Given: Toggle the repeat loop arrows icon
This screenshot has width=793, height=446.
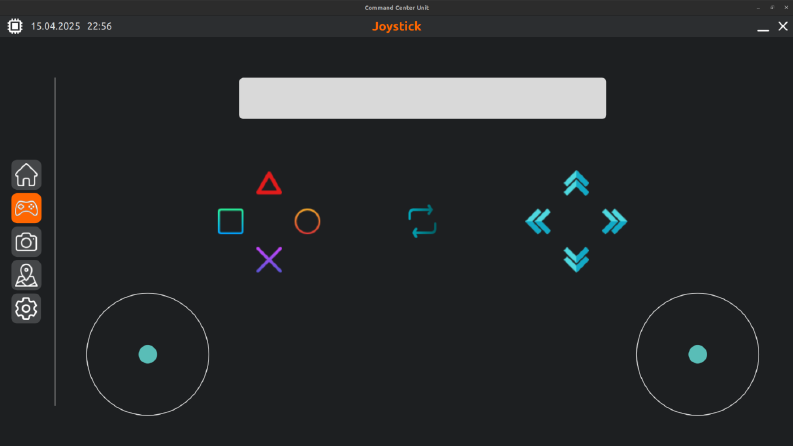Looking at the screenshot, I should [x=422, y=221].
